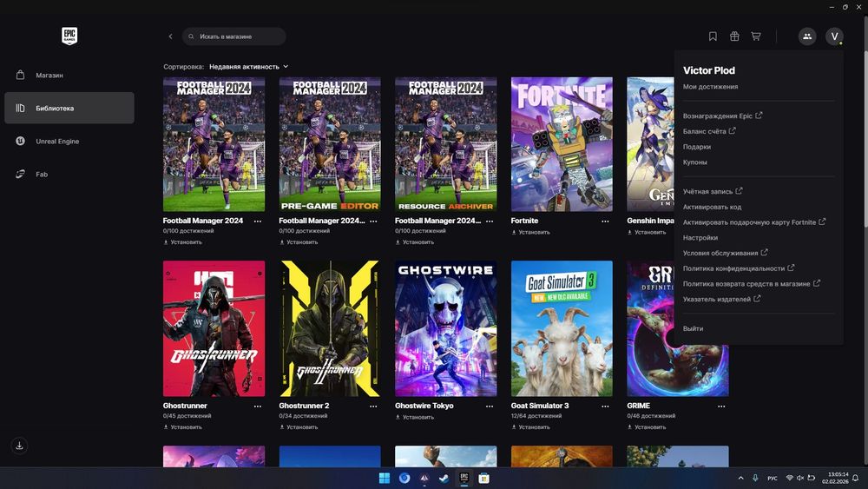Open the Магазин store section
Screen dimensions: 868x489
pos(69,75)
